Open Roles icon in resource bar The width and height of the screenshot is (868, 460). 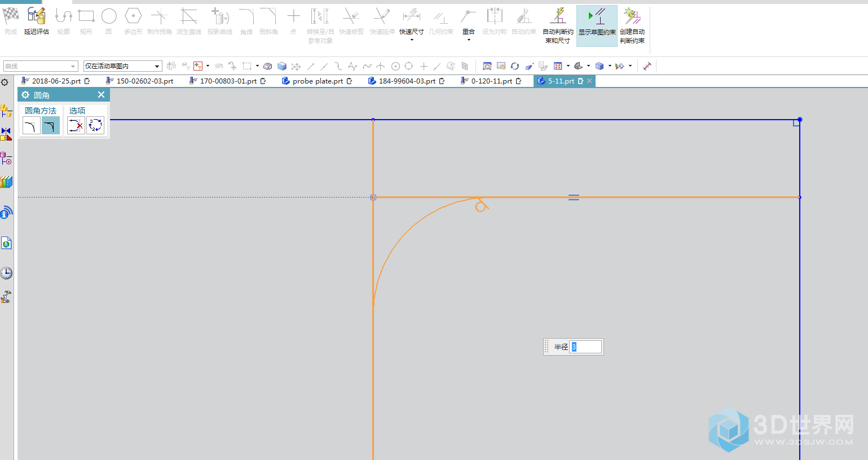point(6,297)
